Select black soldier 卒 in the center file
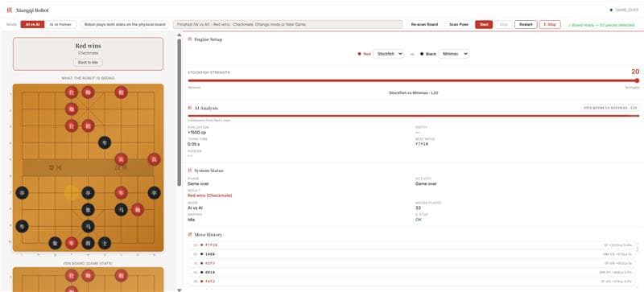Screen dimensions: 644x292 [88, 192]
